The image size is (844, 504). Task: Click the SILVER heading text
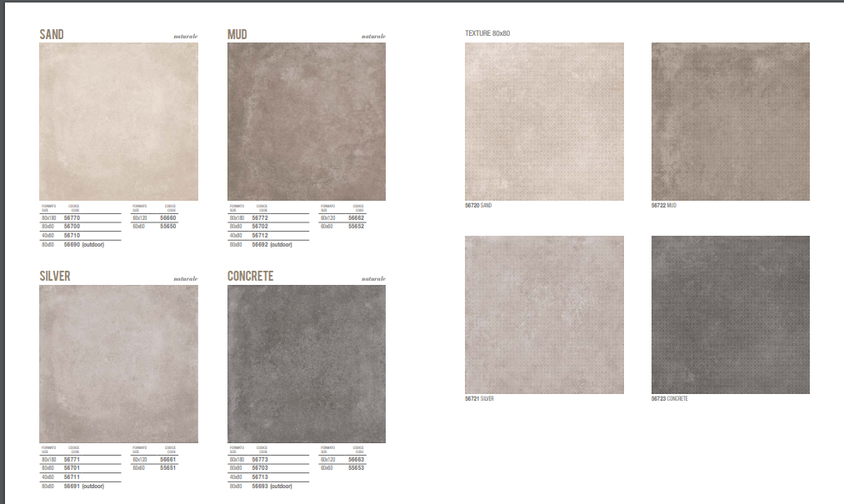click(x=55, y=277)
